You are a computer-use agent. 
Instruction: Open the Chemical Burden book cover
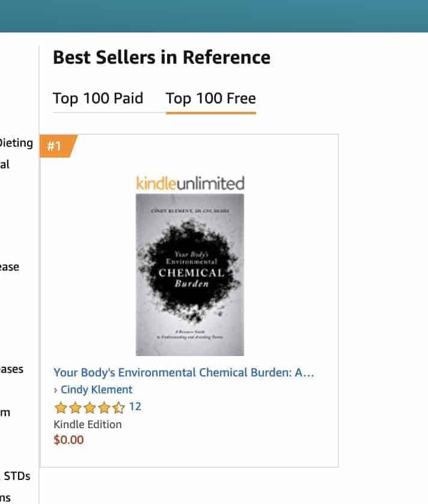click(190, 274)
